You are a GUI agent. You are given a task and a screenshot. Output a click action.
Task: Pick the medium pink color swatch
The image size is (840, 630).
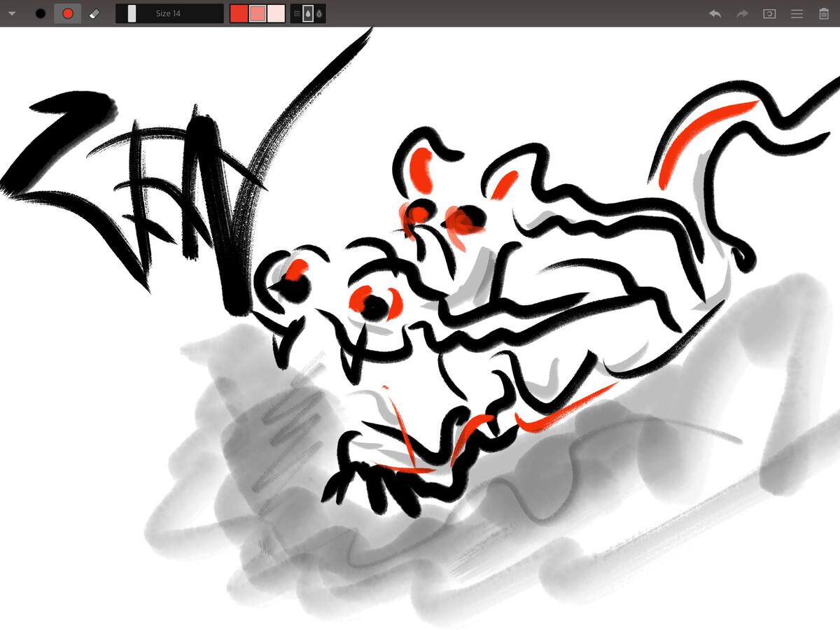click(258, 13)
